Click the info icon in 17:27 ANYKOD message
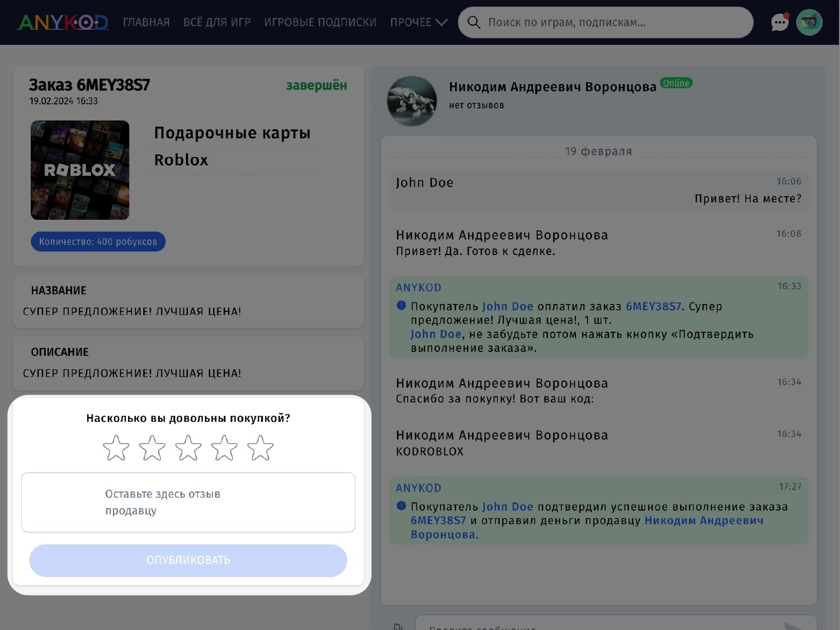 (x=401, y=506)
